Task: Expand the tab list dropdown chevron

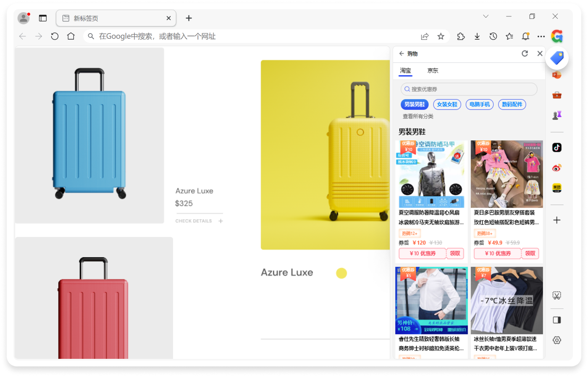Action: (x=486, y=16)
